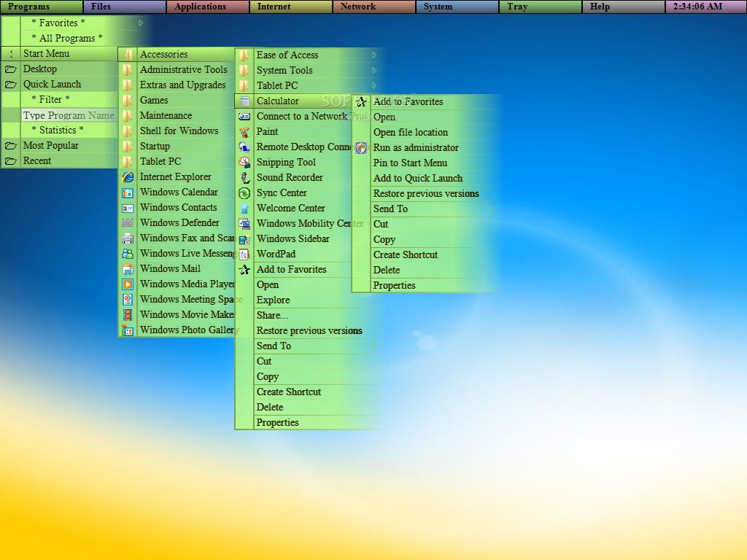Click the Paint palette icon
Screen dimensions: 747x560
click(245, 132)
